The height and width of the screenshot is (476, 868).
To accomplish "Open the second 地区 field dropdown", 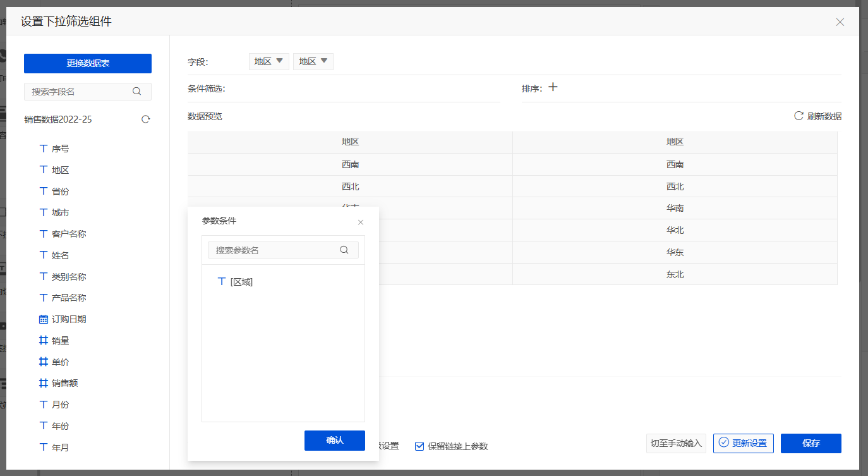I will [313, 61].
